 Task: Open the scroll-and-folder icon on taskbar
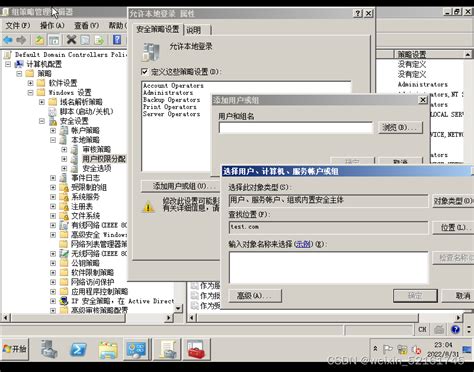pyautogui.click(x=168, y=349)
